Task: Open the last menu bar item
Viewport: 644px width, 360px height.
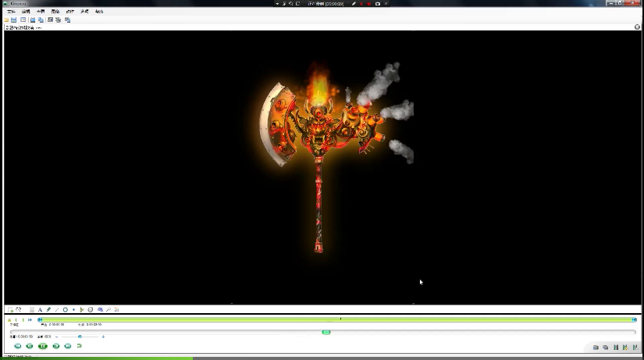Action: (x=99, y=12)
